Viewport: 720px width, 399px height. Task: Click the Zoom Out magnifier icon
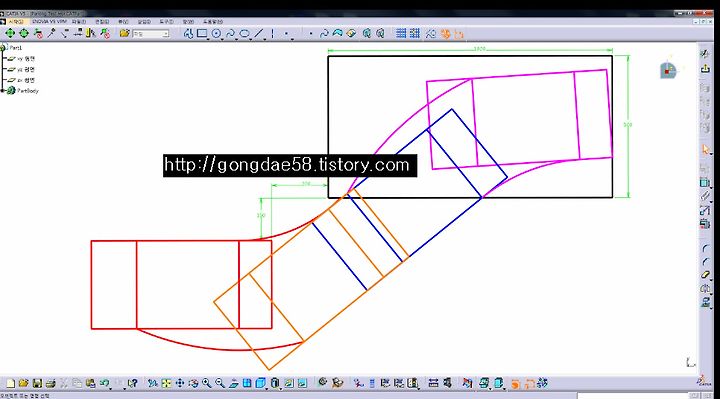(220, 383)
